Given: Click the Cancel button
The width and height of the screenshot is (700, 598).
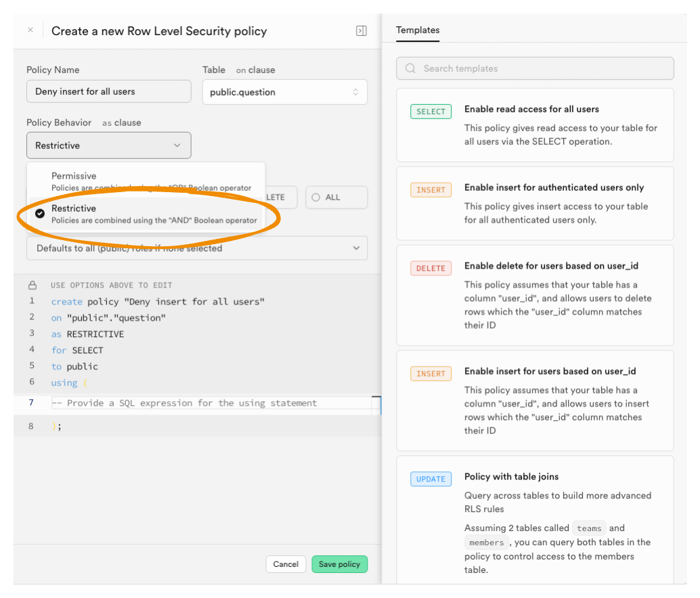Looking at the screenshot, I should point(286,564).
